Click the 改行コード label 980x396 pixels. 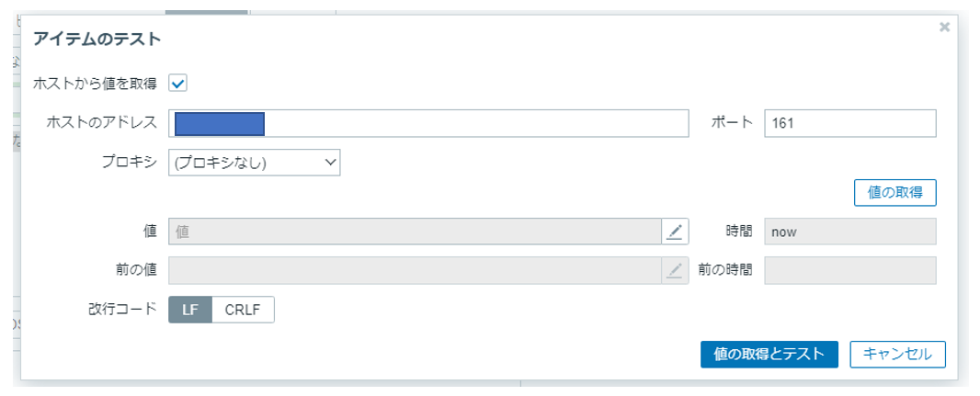[122, 310]
